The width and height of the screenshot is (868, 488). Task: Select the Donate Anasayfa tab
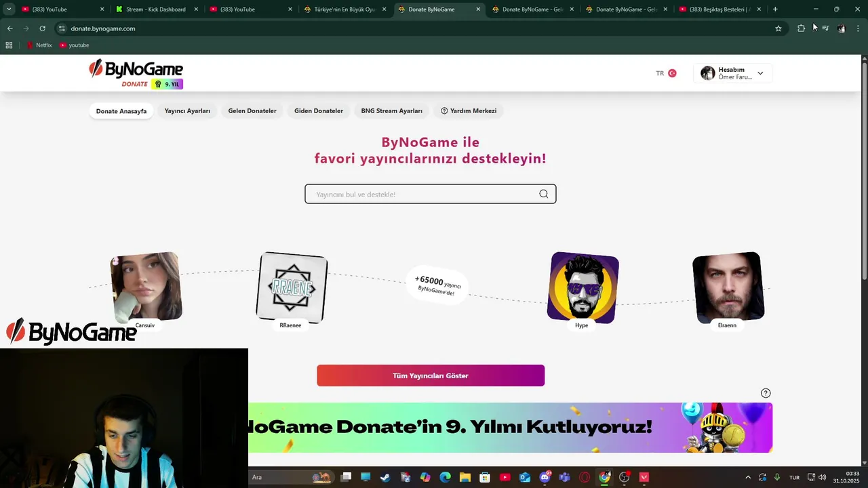(121, 110)
